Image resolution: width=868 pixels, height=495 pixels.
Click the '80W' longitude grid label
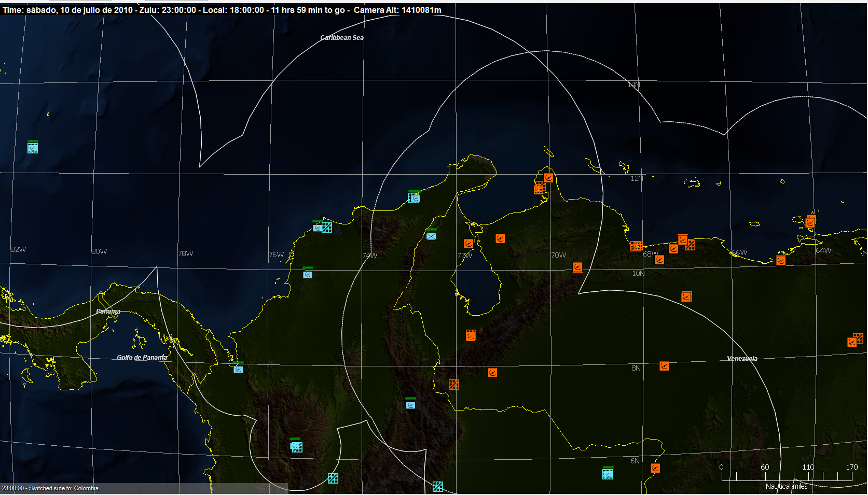(x=99, y=251)
